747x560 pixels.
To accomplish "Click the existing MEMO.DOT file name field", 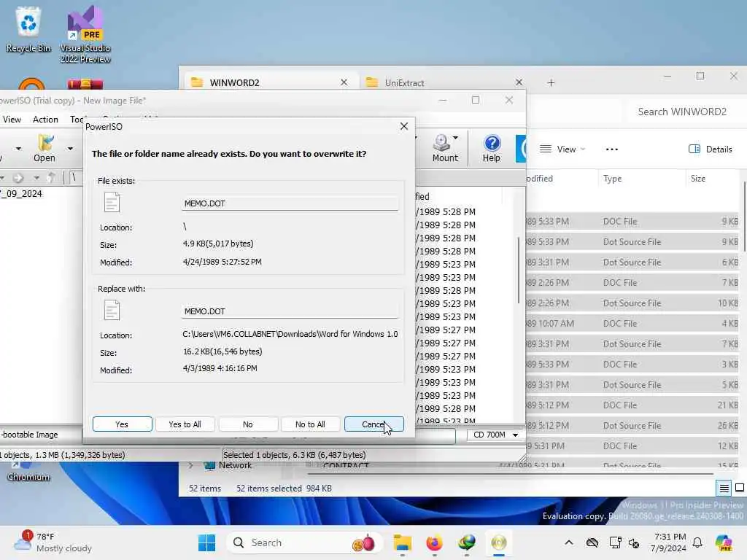I will point(290,203).
